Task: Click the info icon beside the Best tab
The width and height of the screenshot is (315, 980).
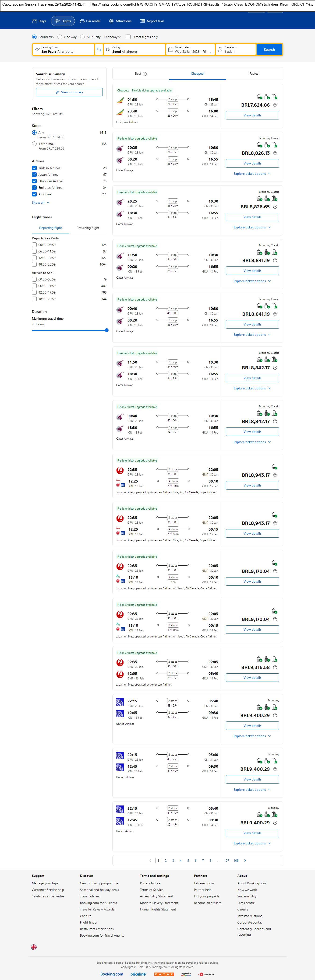Action: [145, 74]
